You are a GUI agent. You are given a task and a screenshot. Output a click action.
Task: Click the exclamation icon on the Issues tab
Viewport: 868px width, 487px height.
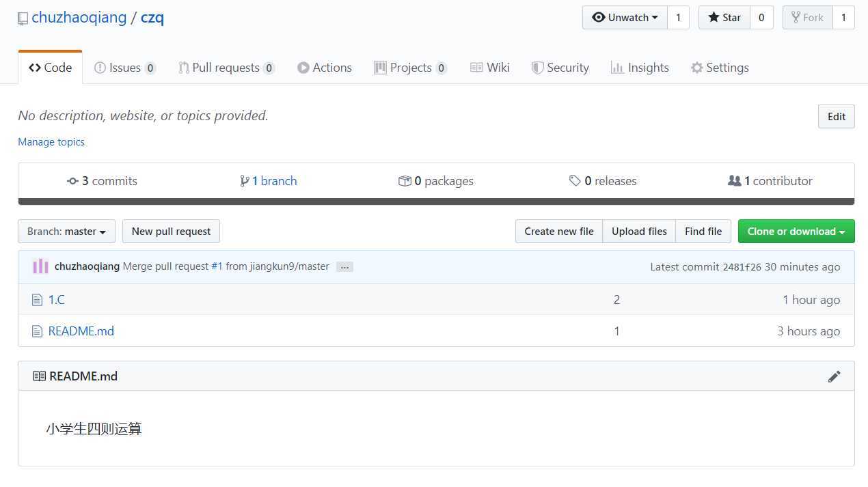click(x=100, y=68)
